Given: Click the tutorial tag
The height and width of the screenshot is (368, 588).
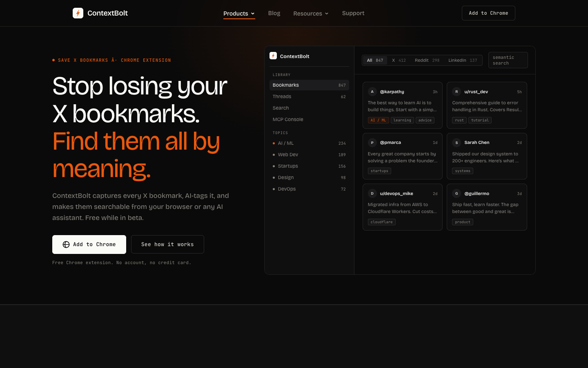Looking at the screenshot, I should coord(480,120).
